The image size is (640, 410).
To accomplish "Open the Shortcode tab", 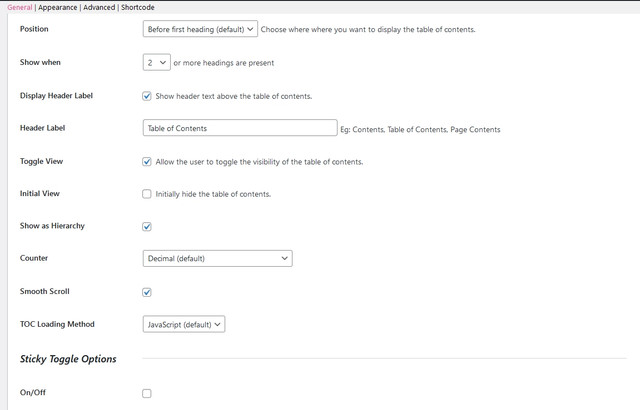I will [138, 7].
